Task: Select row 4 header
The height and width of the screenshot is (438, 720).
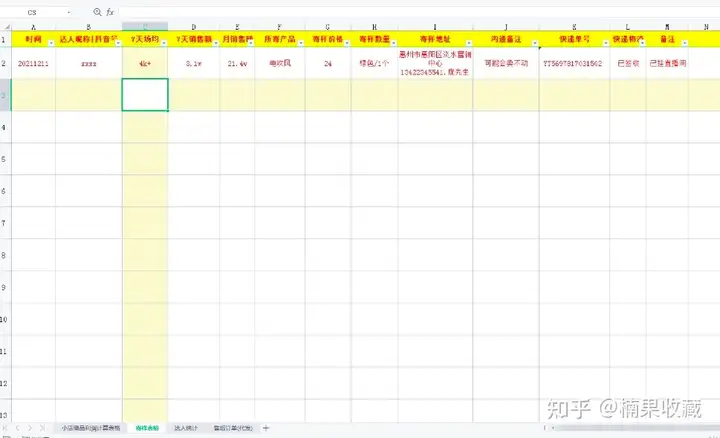Action: [5, 127]
